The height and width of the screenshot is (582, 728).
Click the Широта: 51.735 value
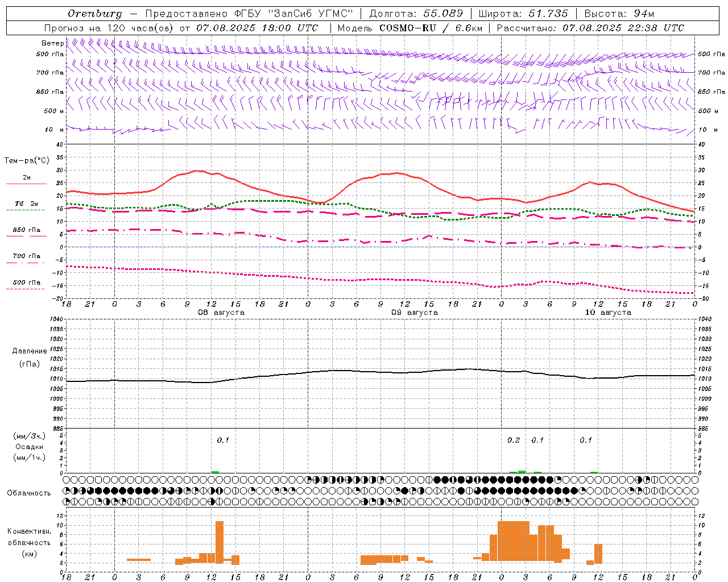523,14
